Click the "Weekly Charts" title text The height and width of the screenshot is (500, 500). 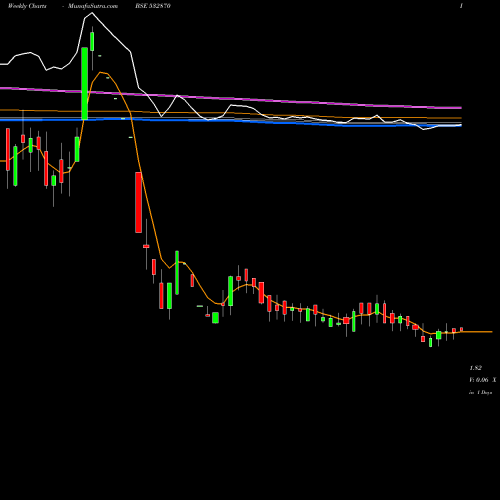coord(27,6)
